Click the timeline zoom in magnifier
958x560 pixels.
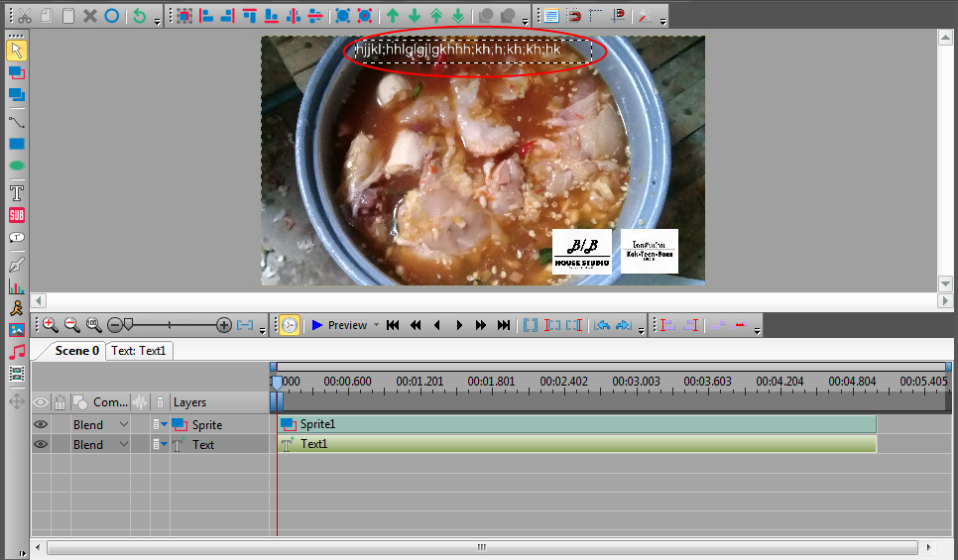tap(50, 325)
